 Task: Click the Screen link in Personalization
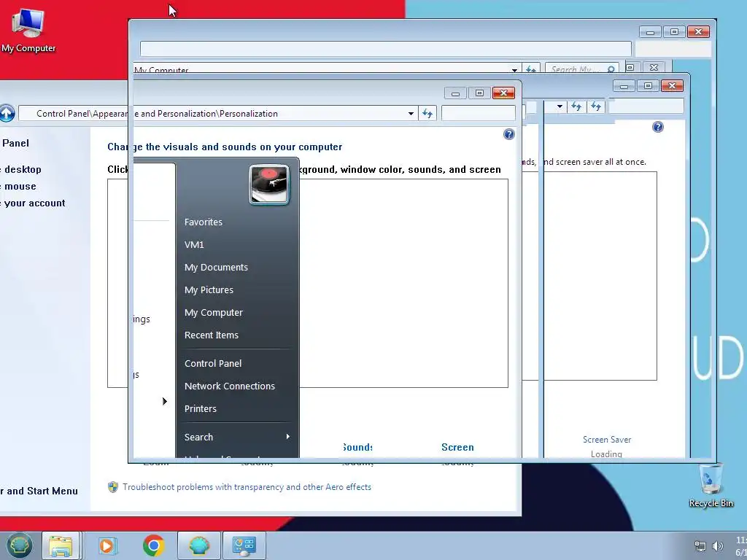tap(457, 447)
